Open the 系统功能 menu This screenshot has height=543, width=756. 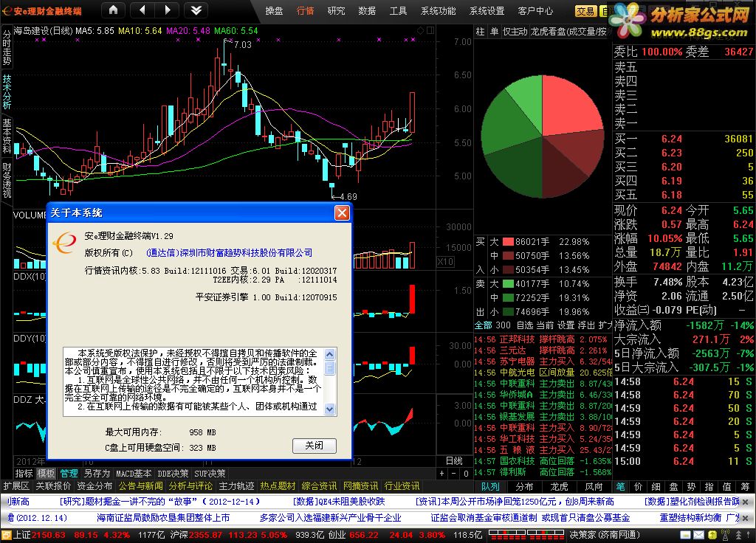439,10
